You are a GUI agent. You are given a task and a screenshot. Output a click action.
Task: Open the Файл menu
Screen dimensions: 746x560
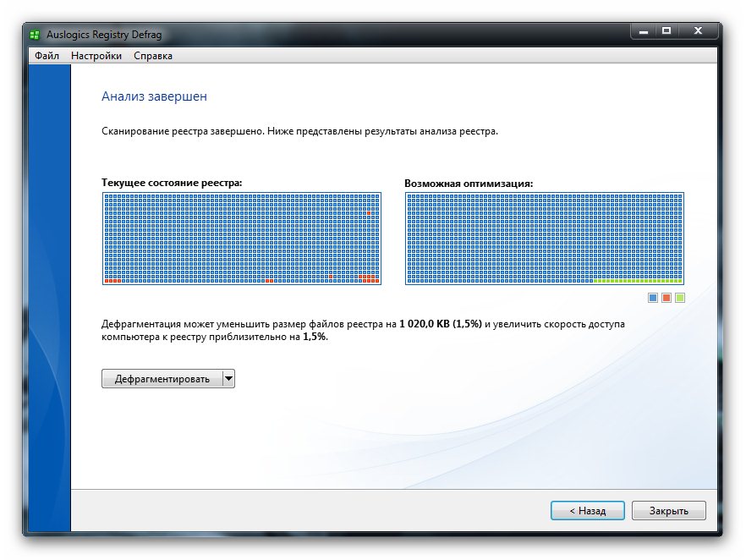click(x=47, y=56)
